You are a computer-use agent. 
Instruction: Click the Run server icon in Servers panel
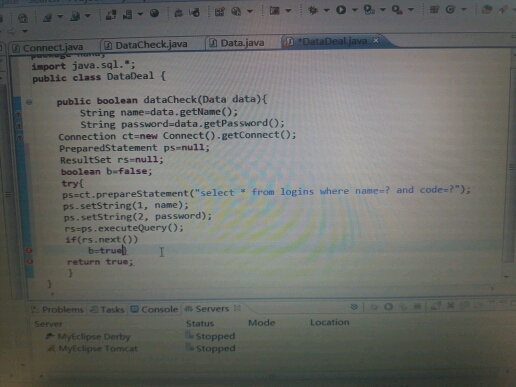click(x=388, y=307)
